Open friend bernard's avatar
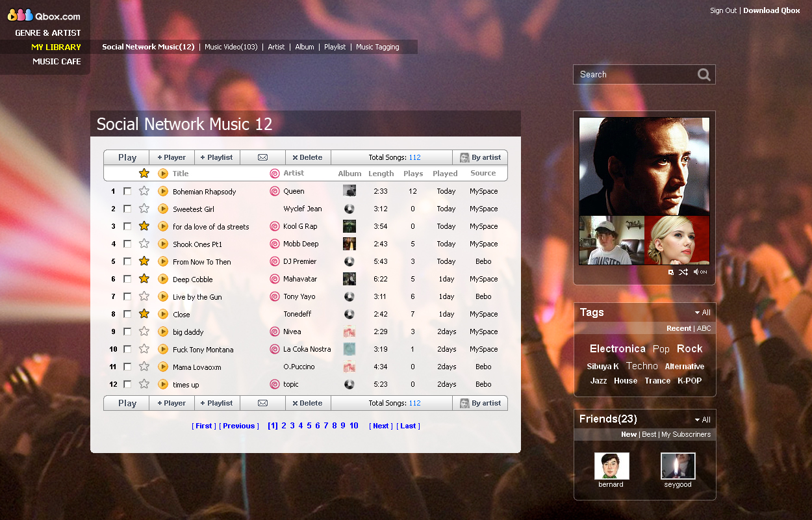The width and height of the screenshot is (812, 520). coord(611,466)
